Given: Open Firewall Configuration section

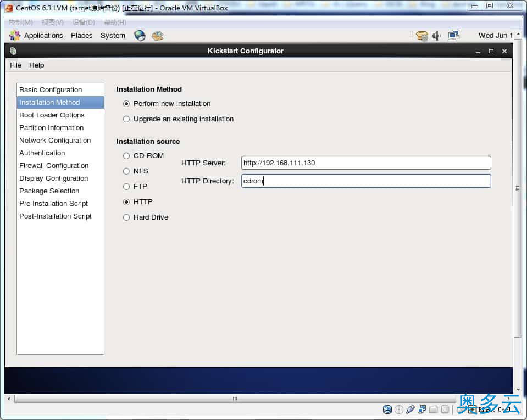Looking at the screenshot, I should [x=60, y=165].
